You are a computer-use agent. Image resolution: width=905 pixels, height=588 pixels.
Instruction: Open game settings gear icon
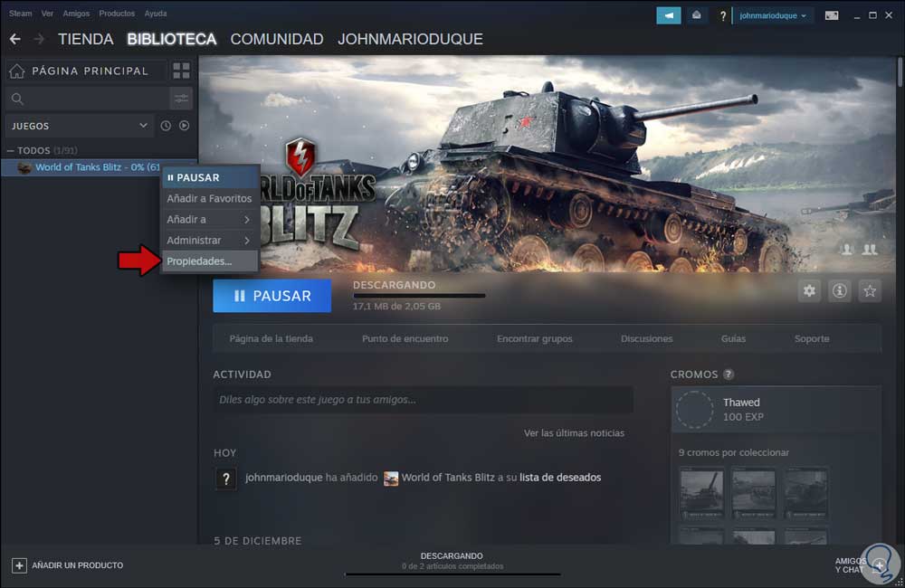tap(809, 290)
